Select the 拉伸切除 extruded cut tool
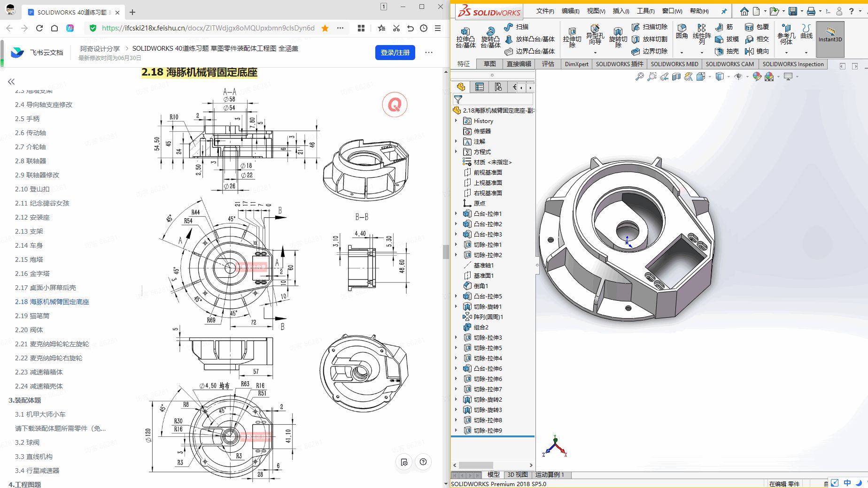The image size is (868, 488). point(572,38)
